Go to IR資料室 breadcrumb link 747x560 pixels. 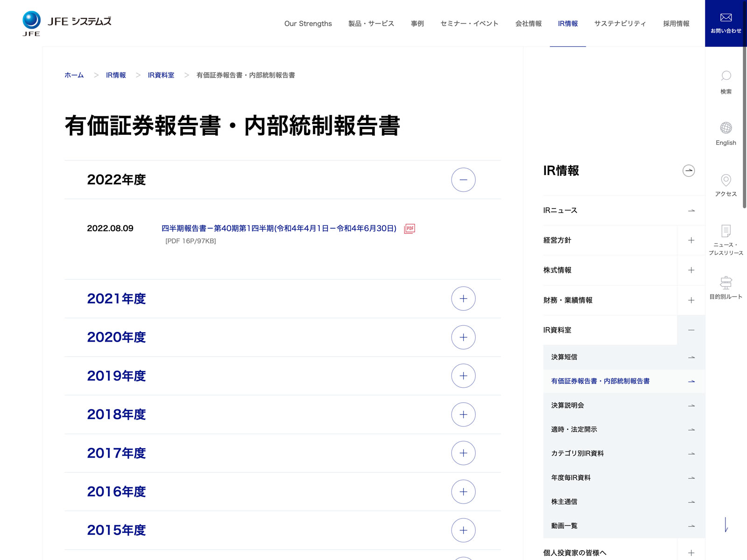tap(161, 75)
